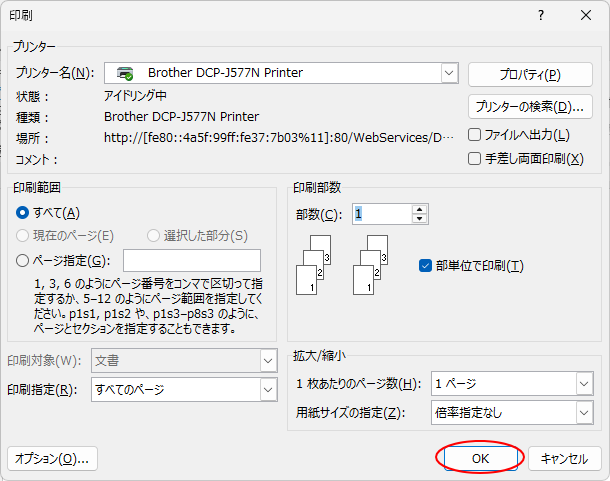The height and width of the screenshot is (481, 610).
Task: Click inside the 部数 copies number field
Action: click(x=380, y=214)
